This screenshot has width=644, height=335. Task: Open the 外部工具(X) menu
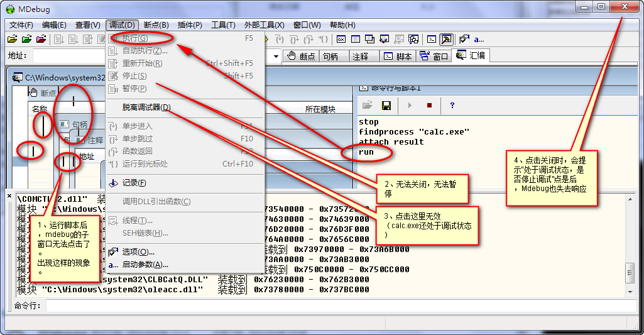[264, 25]
